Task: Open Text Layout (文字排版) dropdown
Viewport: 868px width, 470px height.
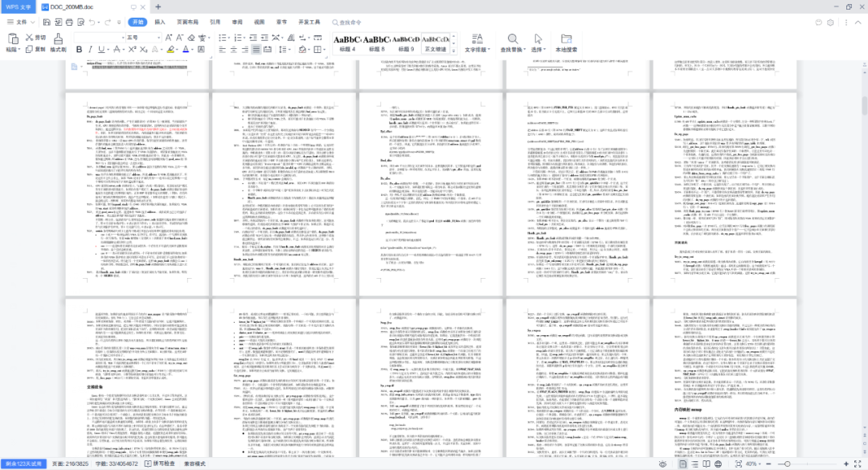Action: point(477,49)
